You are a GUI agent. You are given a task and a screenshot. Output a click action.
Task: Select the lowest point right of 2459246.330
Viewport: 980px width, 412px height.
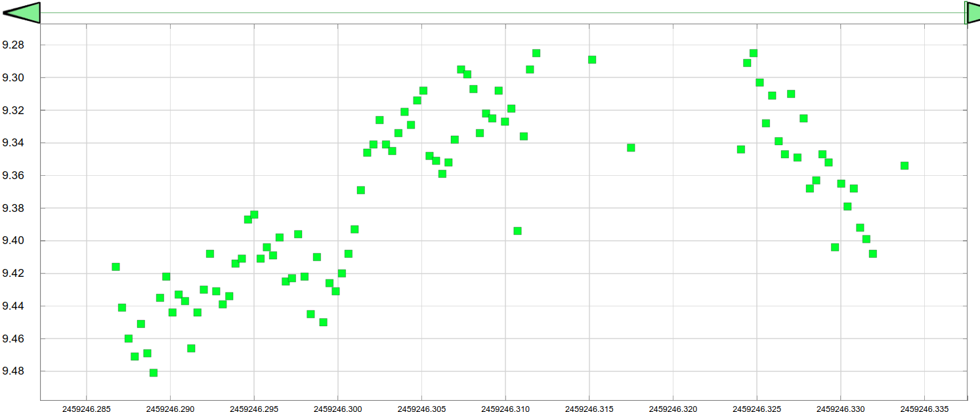point(872,254)
